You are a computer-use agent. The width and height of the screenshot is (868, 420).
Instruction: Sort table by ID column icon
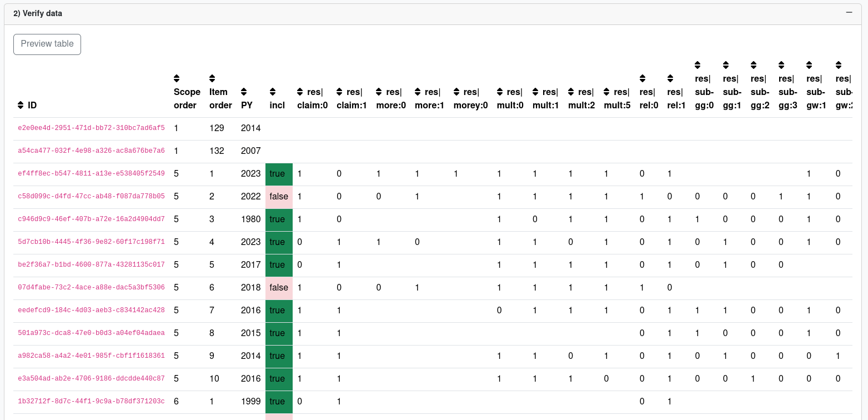(x=21, y=105)
